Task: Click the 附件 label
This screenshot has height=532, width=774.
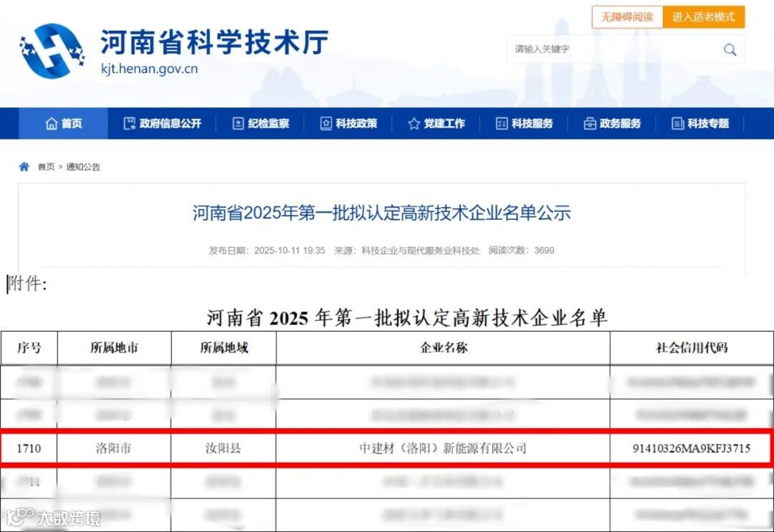Action: (28, 284)
